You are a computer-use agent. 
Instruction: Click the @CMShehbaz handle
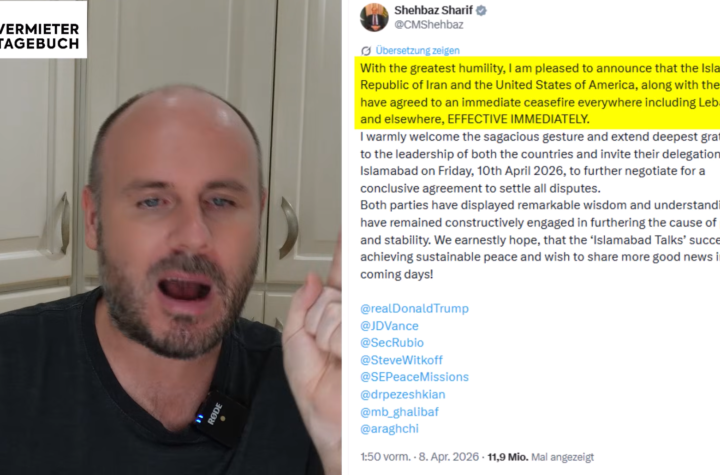pos(428,25)
